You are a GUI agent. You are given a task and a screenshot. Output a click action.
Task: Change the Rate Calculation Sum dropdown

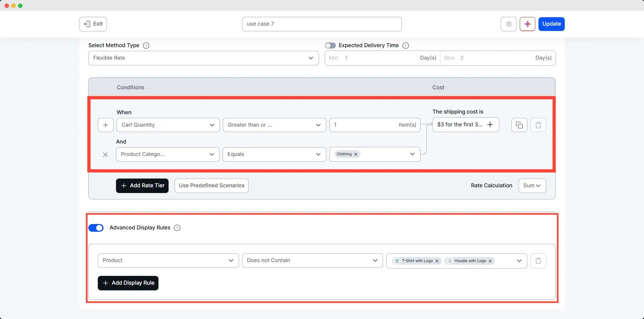click(532, 186)
